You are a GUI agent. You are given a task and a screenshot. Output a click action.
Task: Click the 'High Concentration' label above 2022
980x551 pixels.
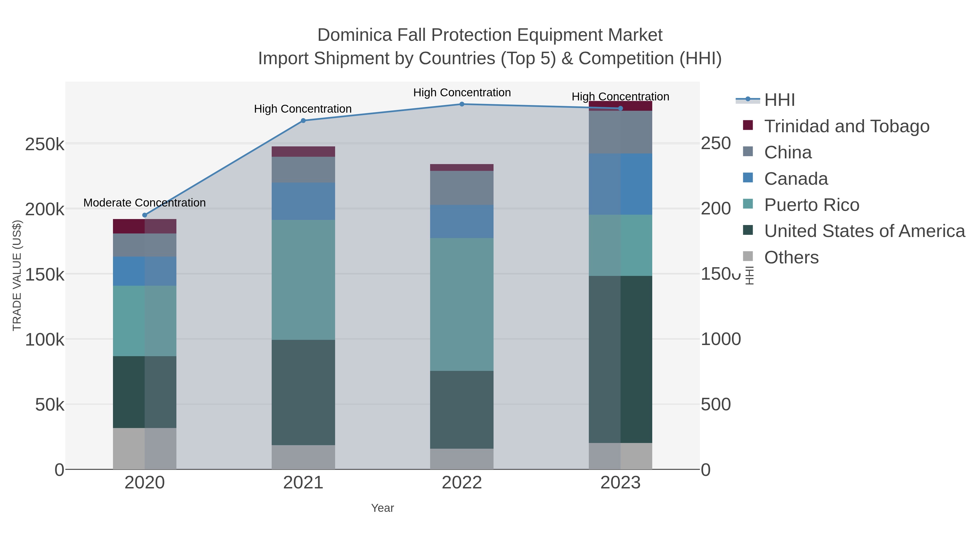tap(462, 93)
